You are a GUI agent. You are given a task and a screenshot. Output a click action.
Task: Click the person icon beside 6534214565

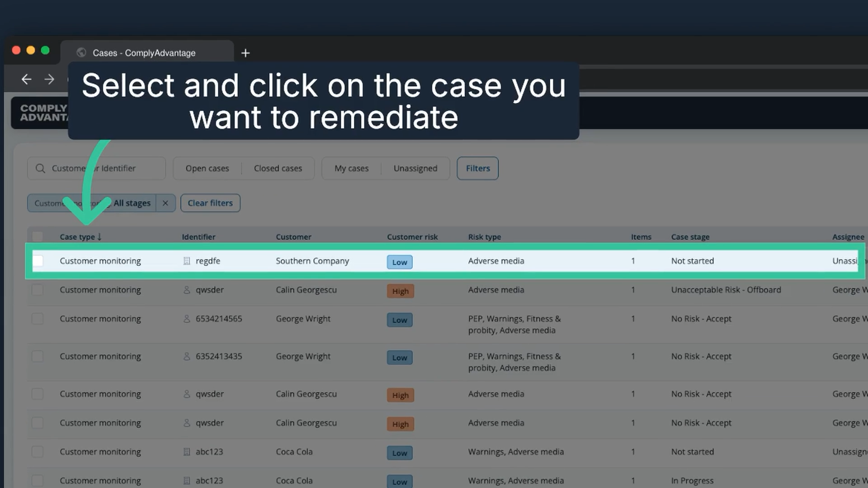click(x=186, y=319)
